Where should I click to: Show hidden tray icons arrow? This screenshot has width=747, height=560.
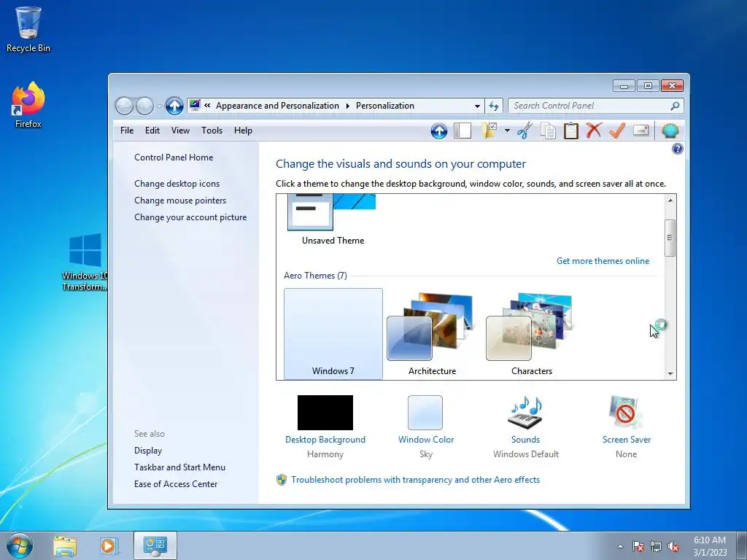click(620, 546)
